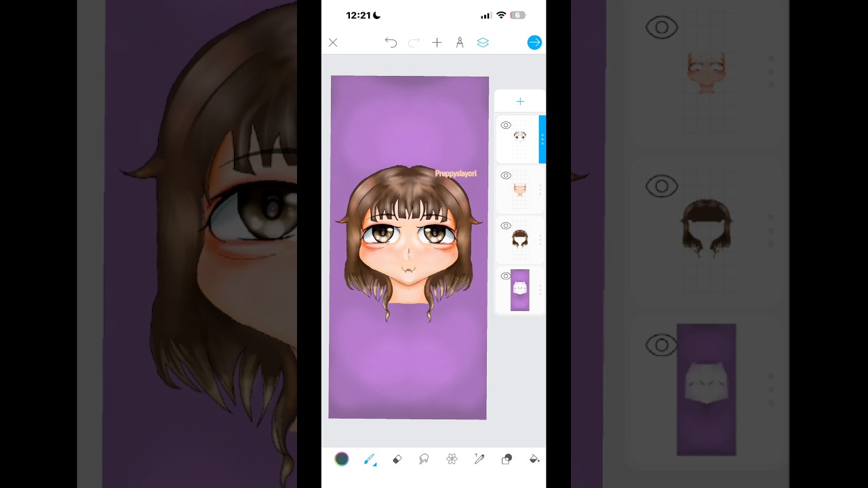
Task: Select the eraser tool
Action: point(397,459)
